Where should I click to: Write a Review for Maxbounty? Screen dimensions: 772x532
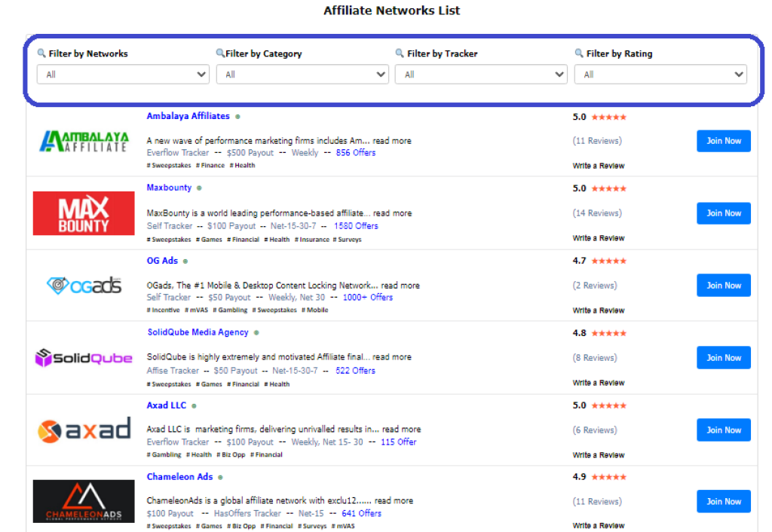598,238
